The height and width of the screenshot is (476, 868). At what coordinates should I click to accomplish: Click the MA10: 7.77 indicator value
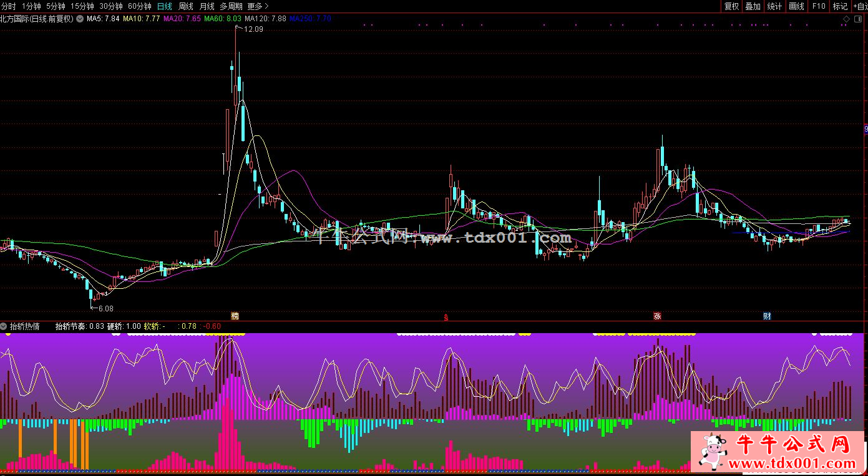coord(141,19)
